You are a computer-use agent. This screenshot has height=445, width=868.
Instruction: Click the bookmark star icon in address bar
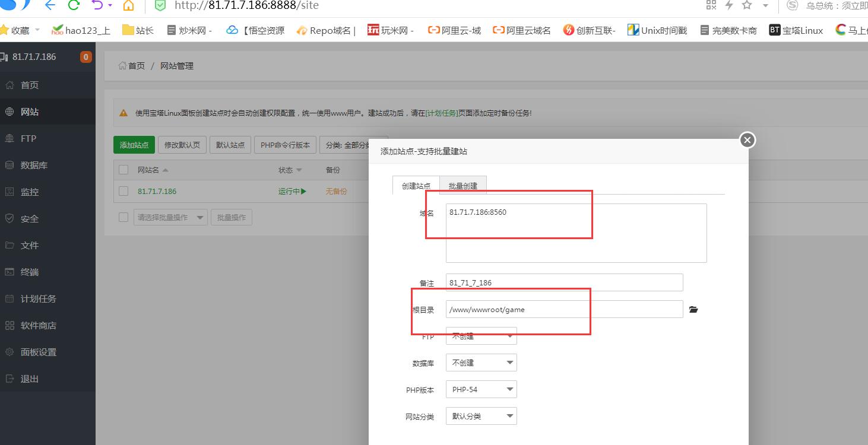pyautogui.click(x=747, y=5)
